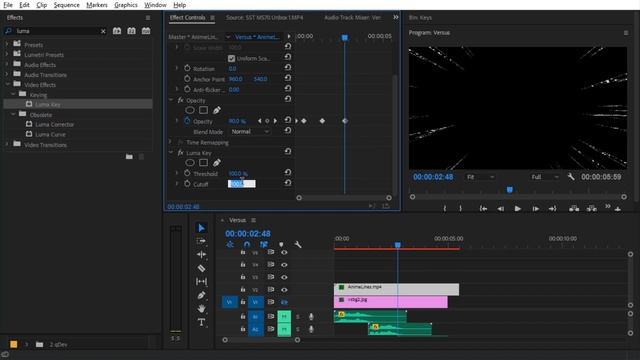The image size is (640, 360).
Task: Select the Track Select Forward tool
Action: tap(201, 241)
